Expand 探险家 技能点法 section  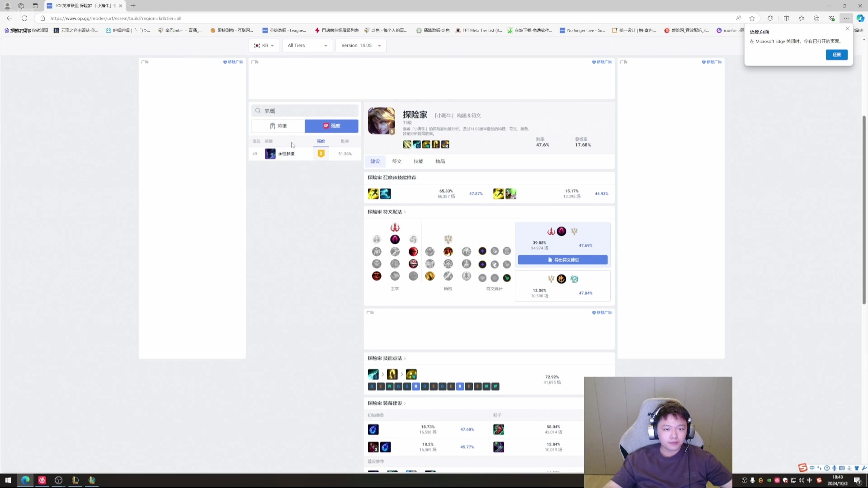pyautogui.click(x=387, y=358)
